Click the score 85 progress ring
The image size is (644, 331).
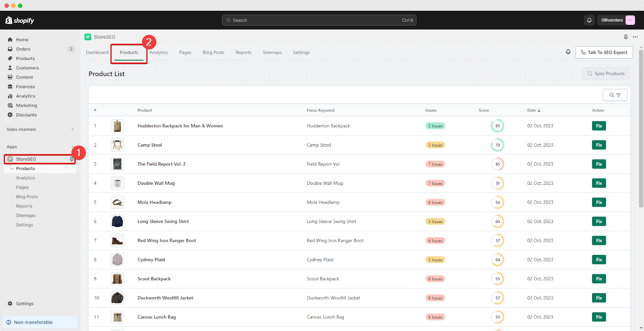[497, 126]
